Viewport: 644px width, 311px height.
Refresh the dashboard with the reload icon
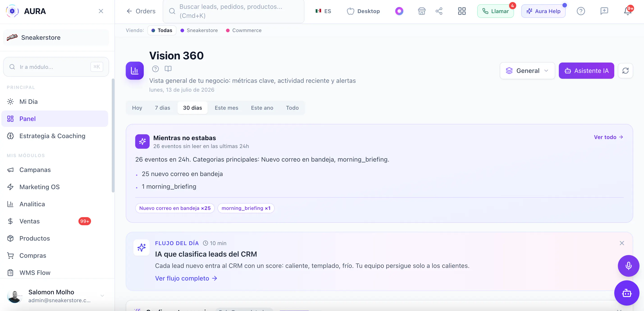coord(625,71)
